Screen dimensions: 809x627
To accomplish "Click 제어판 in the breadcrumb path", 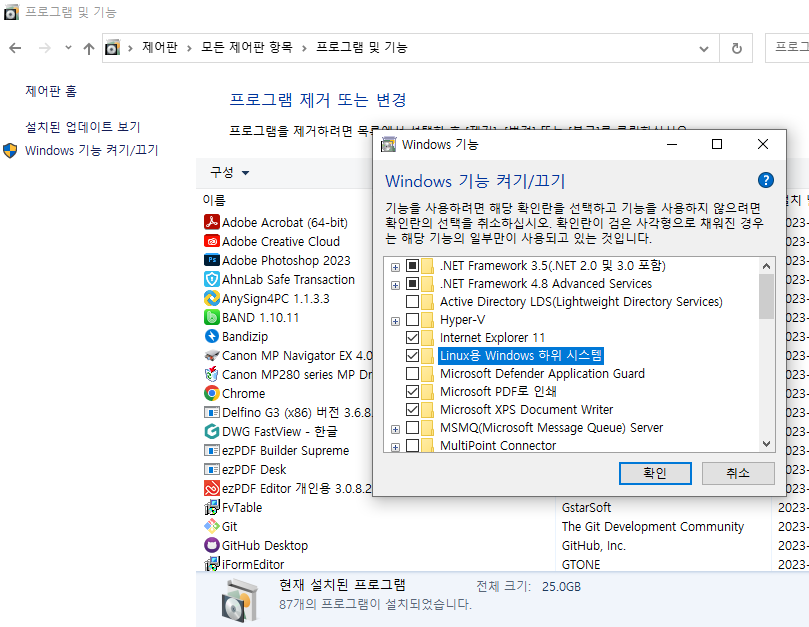I will click(x=160, y=47).
